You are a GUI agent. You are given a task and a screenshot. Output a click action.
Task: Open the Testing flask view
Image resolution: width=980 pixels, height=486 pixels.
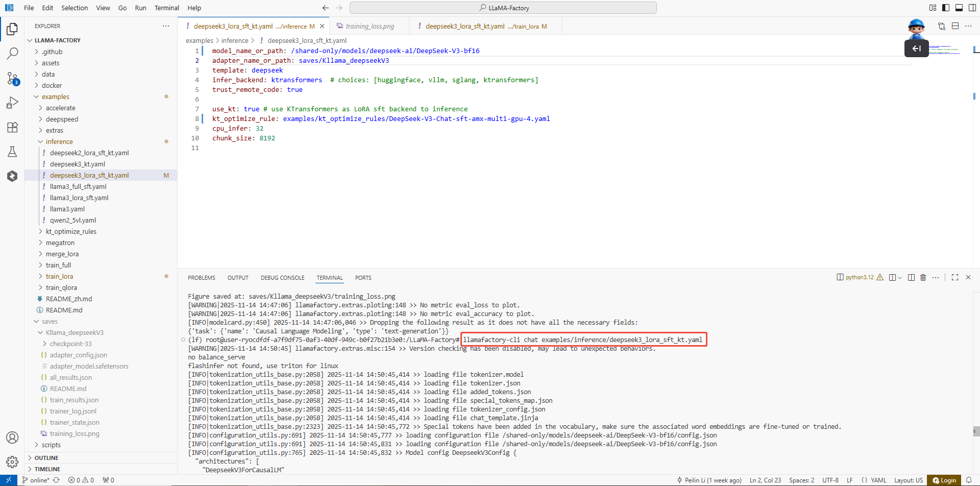12,152
